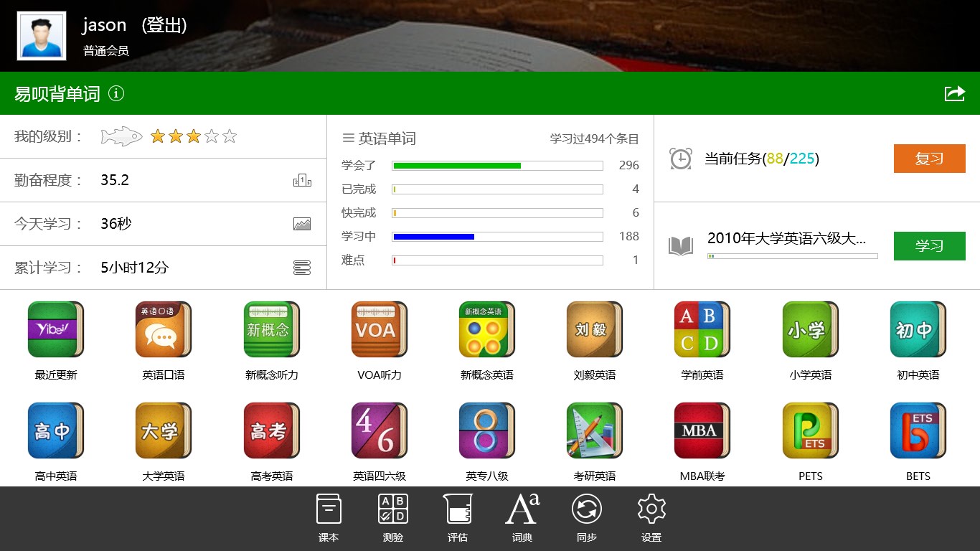Click 登出 to log out

click(x=164, y=25)
